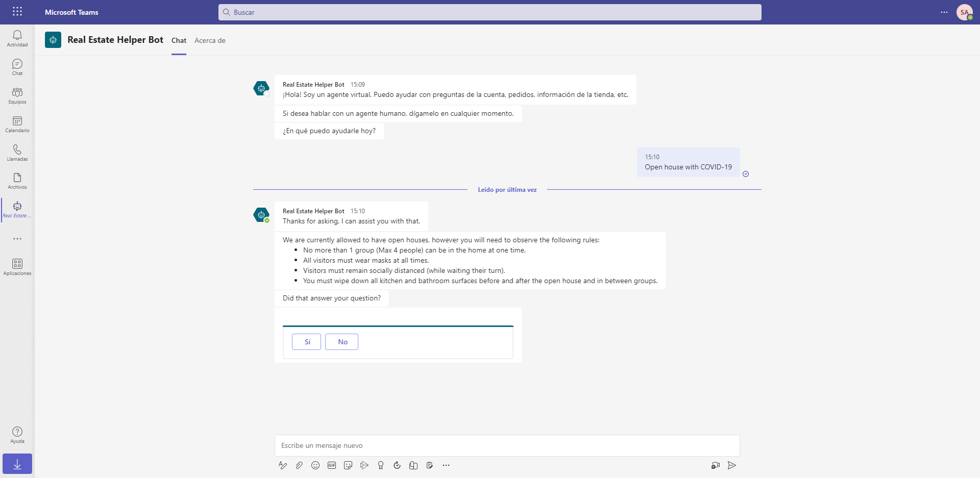Focus the Buscar search box
This screenshot has width=980, height=478.
point(490,12)
